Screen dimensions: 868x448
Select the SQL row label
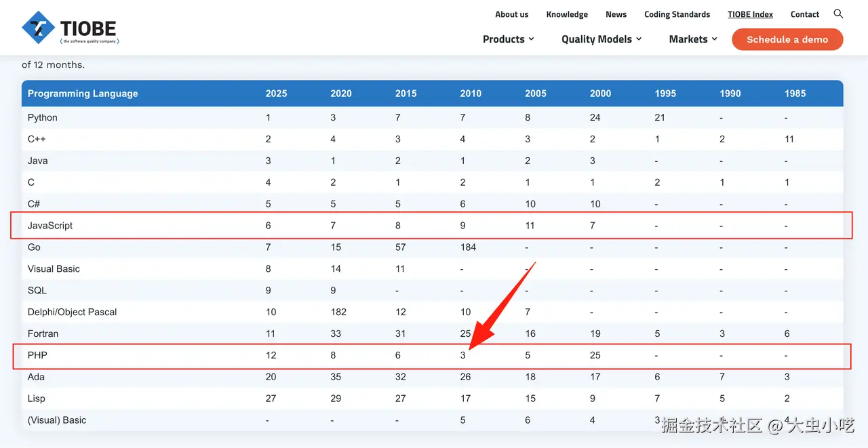37,290
